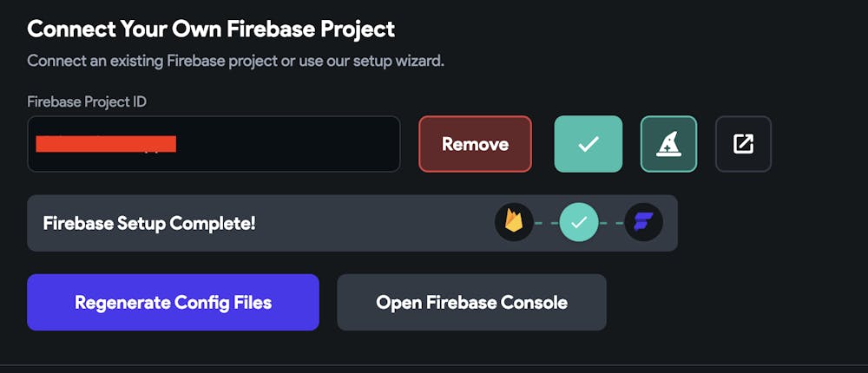The image size is (868, 373).
Task: Click the FlutterFlow logo icon
Action: [643, 223]
